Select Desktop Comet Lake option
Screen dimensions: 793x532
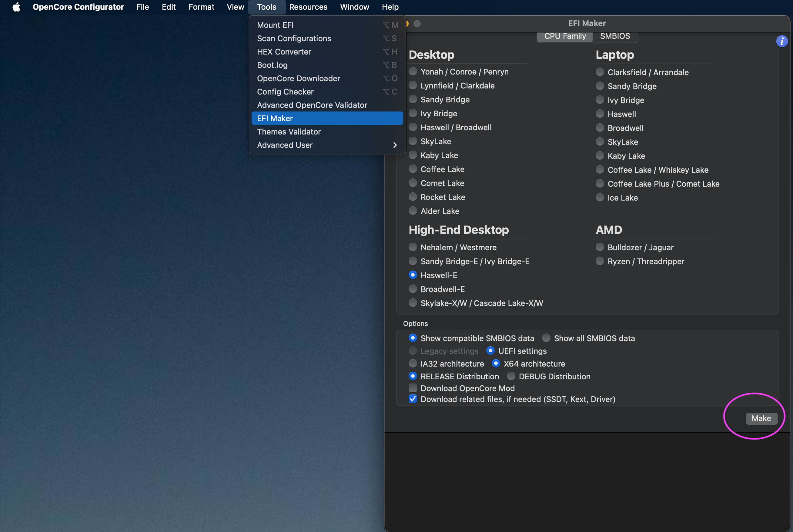pos(413,183)
